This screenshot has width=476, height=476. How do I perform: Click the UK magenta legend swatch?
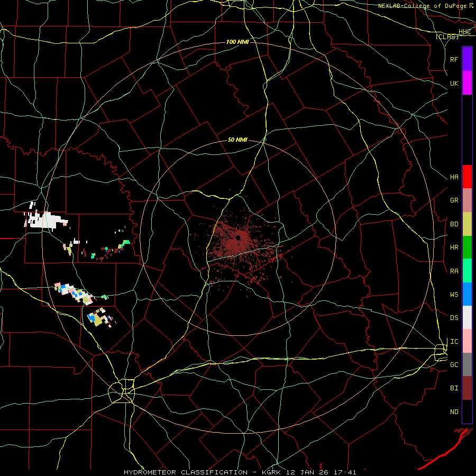point(467,83)
